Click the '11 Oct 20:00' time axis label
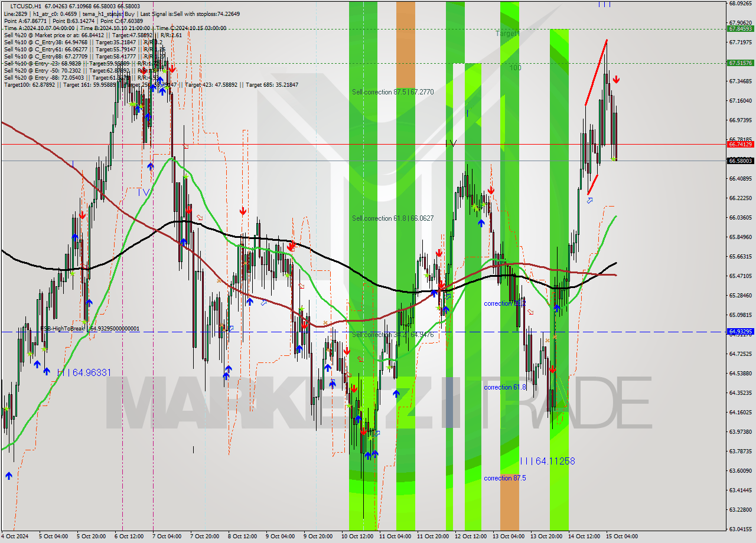The width and height of the screenshot is (756, 543). coord(433,537)
